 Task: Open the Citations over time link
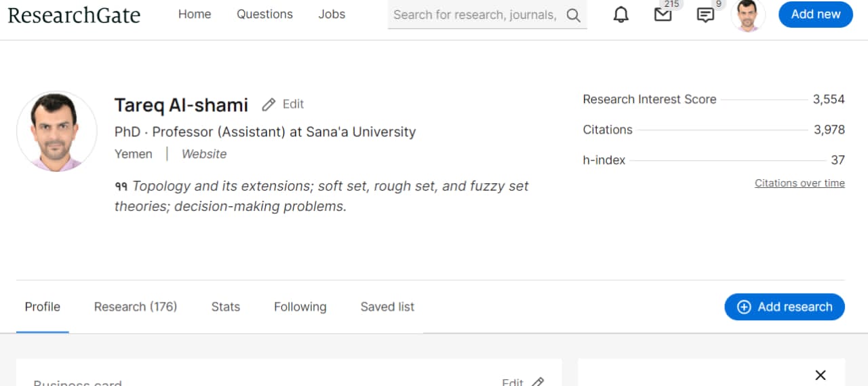[x=800, y=183]
